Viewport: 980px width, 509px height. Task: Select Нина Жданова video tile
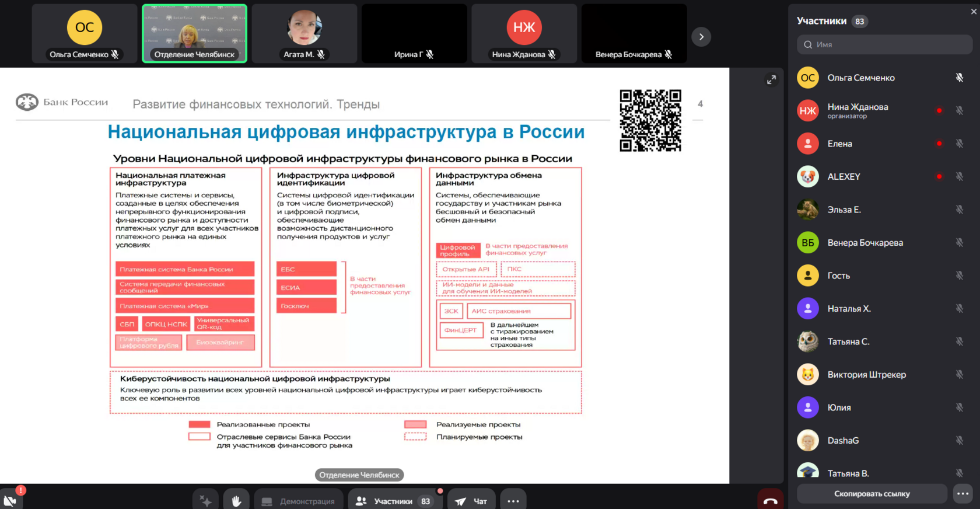tap(524, 33)
